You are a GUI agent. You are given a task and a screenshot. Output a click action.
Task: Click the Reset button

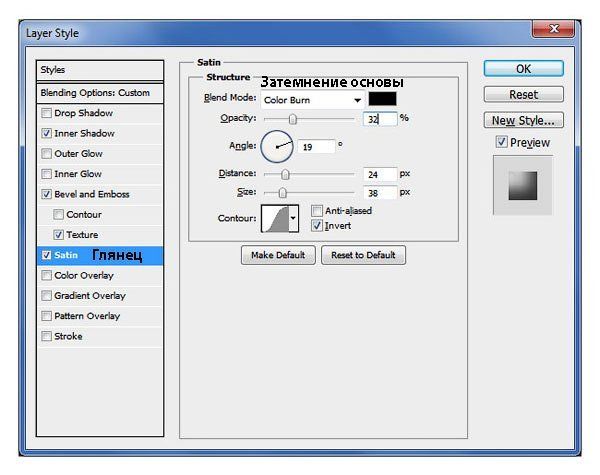523,95
